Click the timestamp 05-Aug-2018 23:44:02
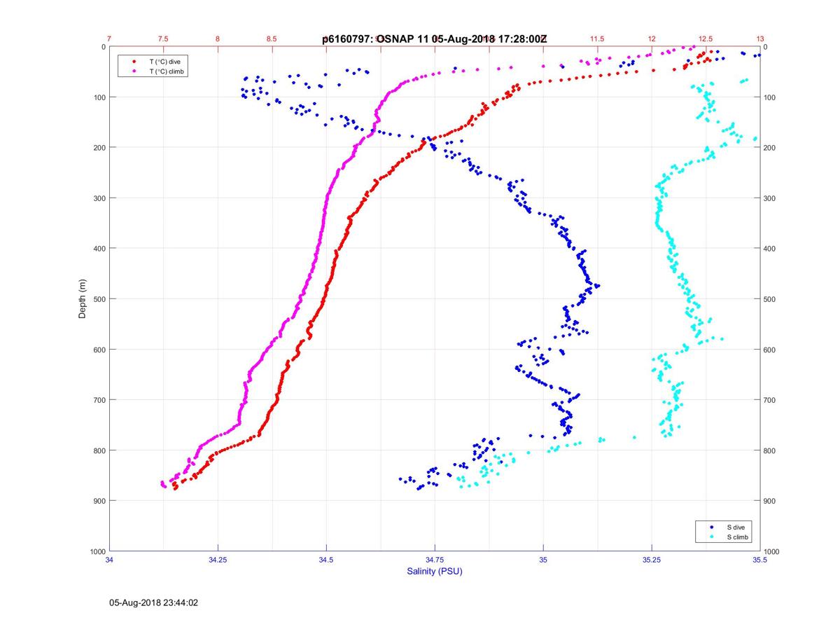The height and width of the screenshot is (620, 840). click(153, 602)
